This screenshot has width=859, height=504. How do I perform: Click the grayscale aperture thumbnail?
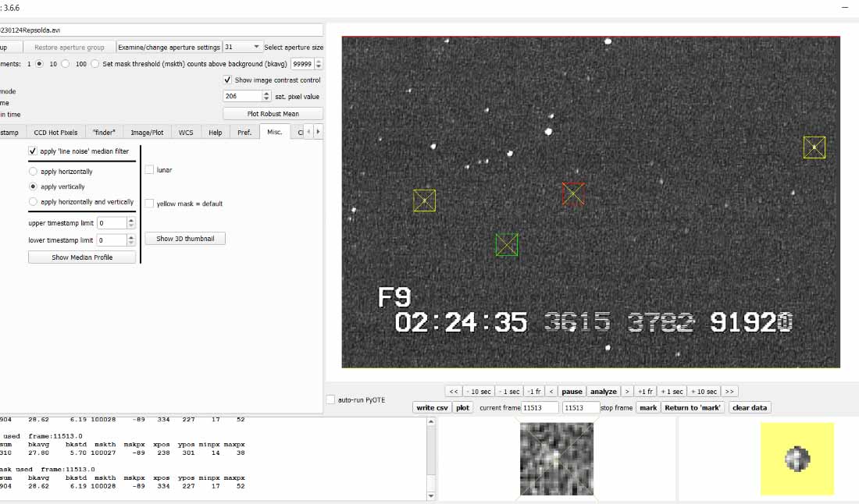coord(557,459)
